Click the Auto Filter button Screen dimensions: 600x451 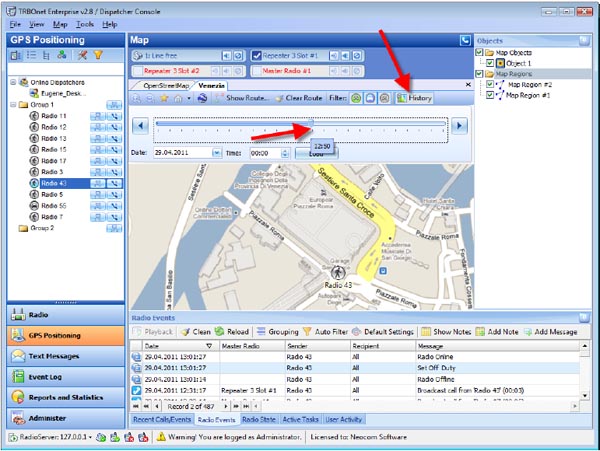(326, 332)
